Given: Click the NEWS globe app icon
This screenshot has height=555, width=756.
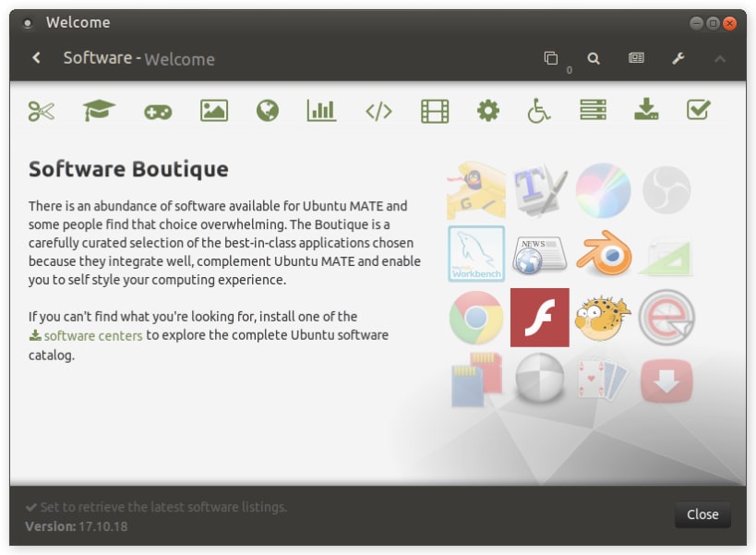Looking at the screenshot, I should click(x=539, y=255).
